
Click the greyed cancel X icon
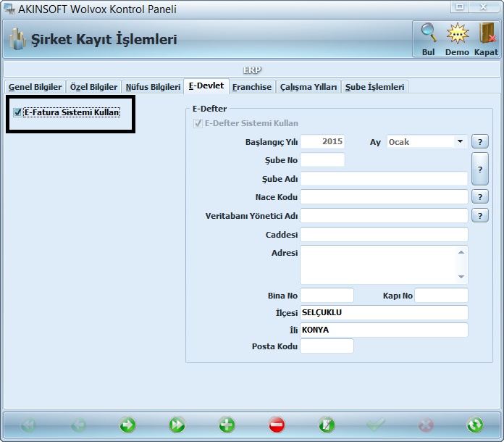tap(426, 425)
